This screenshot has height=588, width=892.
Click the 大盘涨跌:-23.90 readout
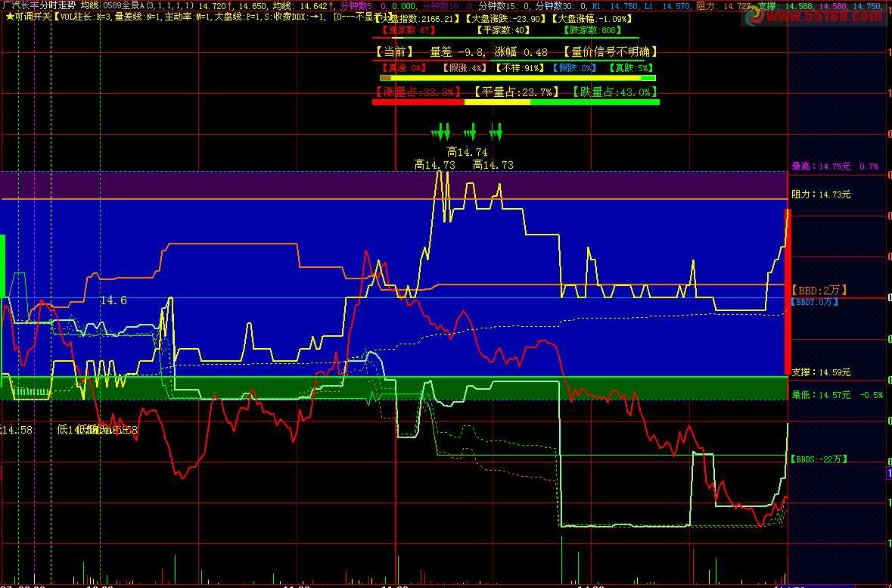(x=506, y=18)
